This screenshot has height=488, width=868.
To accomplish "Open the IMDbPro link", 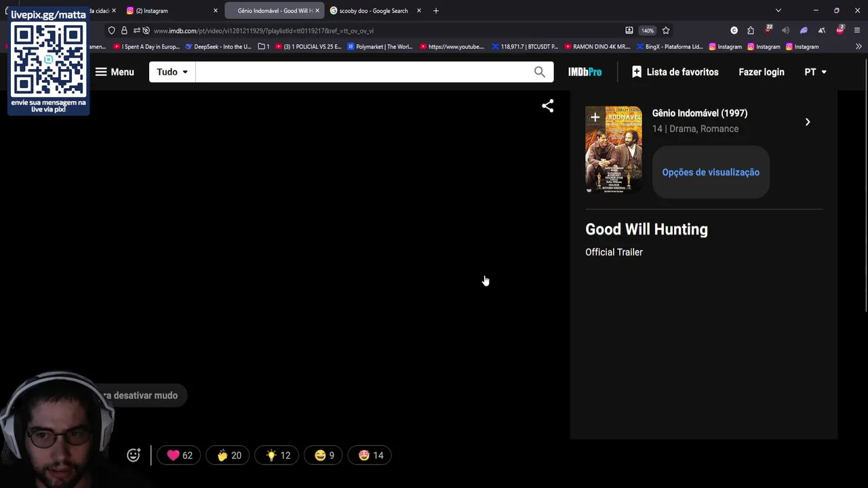I will (x=585, y=72).
